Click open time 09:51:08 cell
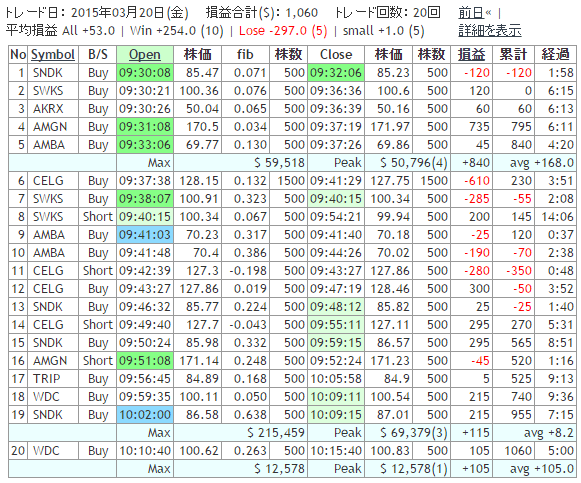This screenshot has height=483, width=581. pyautogui.click(x=145, y=361)
